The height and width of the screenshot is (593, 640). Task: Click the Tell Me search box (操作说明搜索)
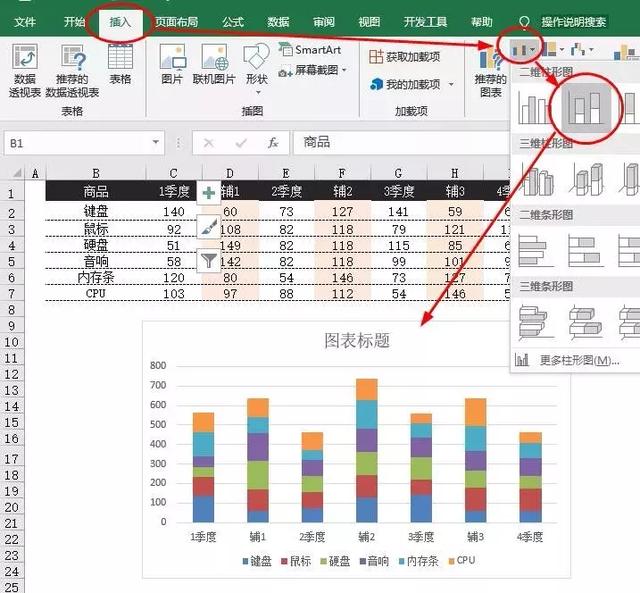(573, 22)
